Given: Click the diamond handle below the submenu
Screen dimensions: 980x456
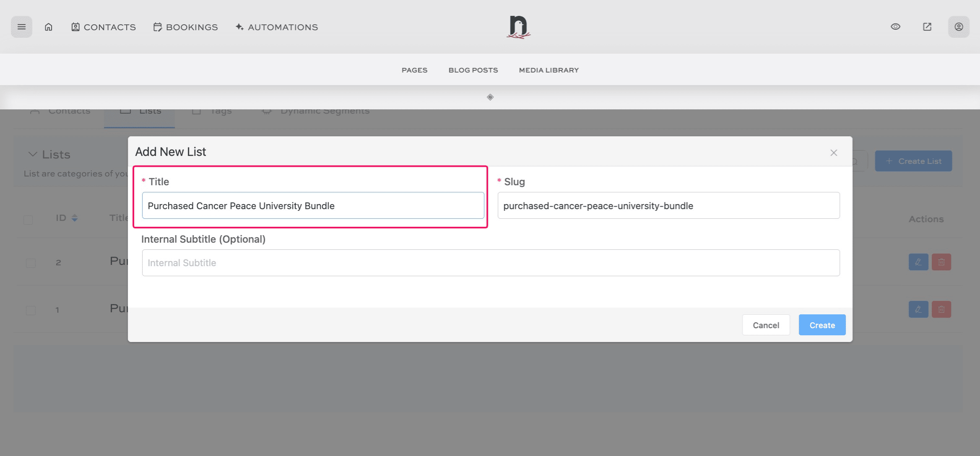Looking at the screenshot, I should click(490, 97).
